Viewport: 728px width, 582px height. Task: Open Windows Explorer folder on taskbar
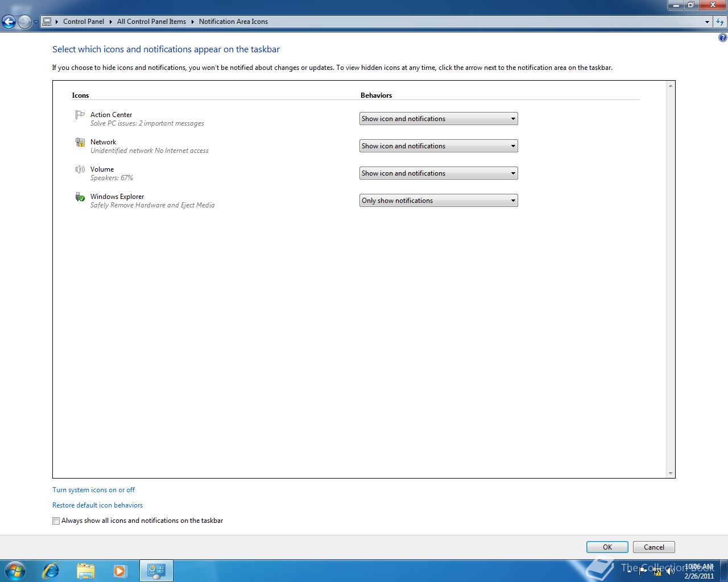(85, 571)
